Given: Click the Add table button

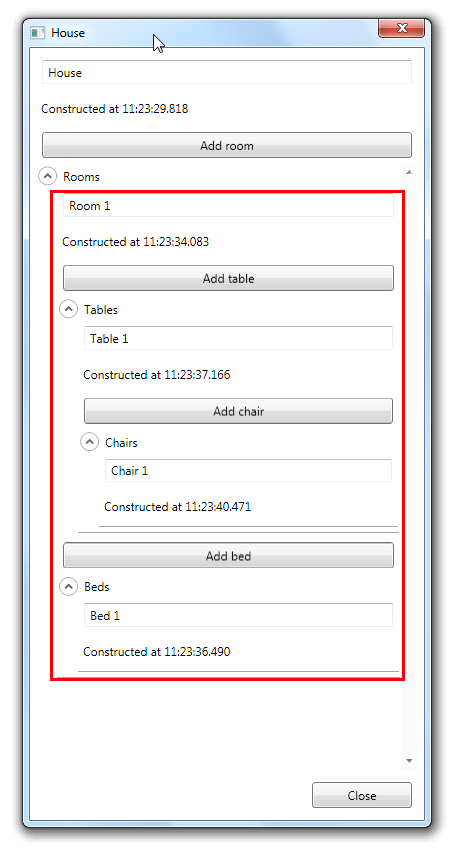Looking at the screenshot, I should point(229,278).
